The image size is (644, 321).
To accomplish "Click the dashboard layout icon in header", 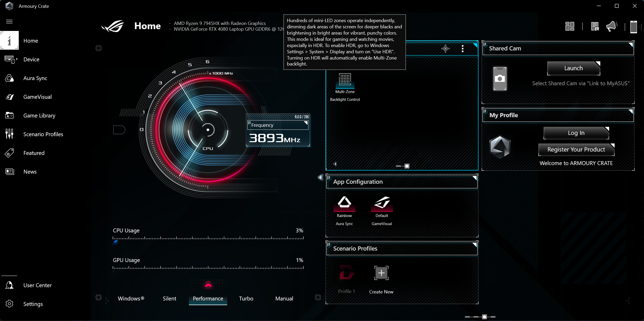I will coord(570,26).
